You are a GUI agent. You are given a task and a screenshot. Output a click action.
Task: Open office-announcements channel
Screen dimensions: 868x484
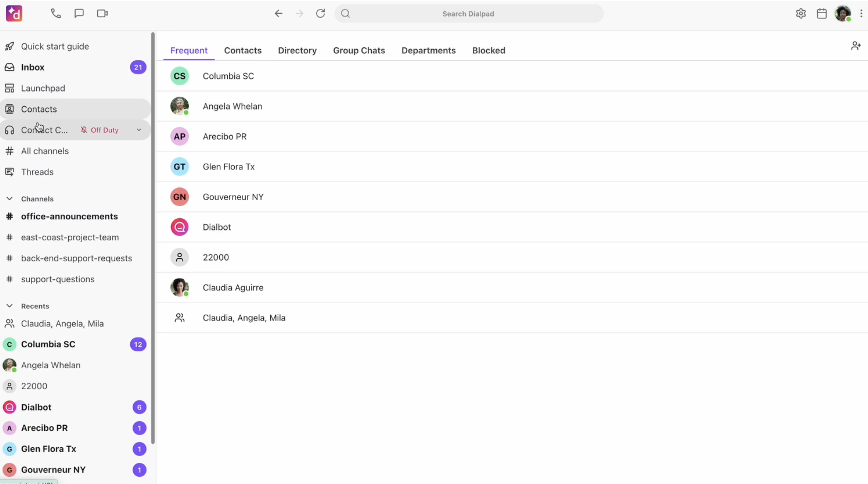(70, 216)
